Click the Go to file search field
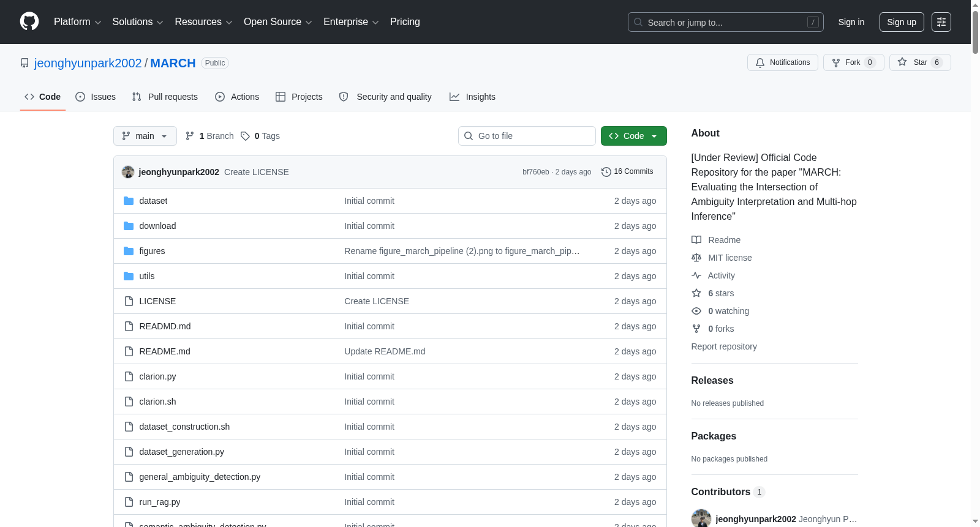Viewport: 980px width, 527px height. coord(527,136)
